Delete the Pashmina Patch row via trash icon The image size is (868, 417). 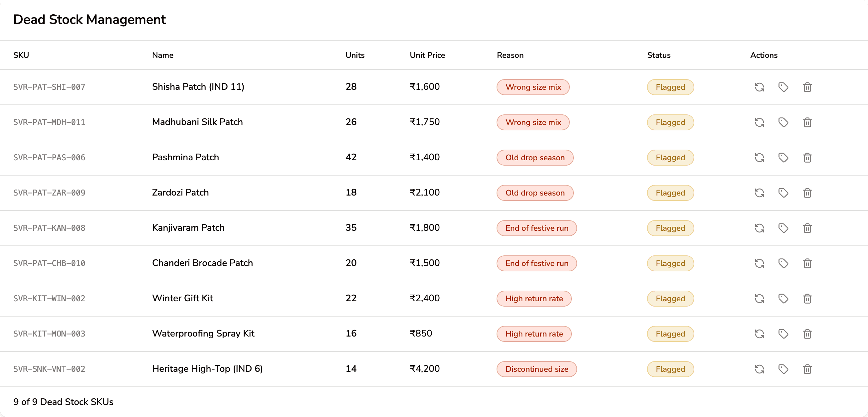click(x=807, y=158)
